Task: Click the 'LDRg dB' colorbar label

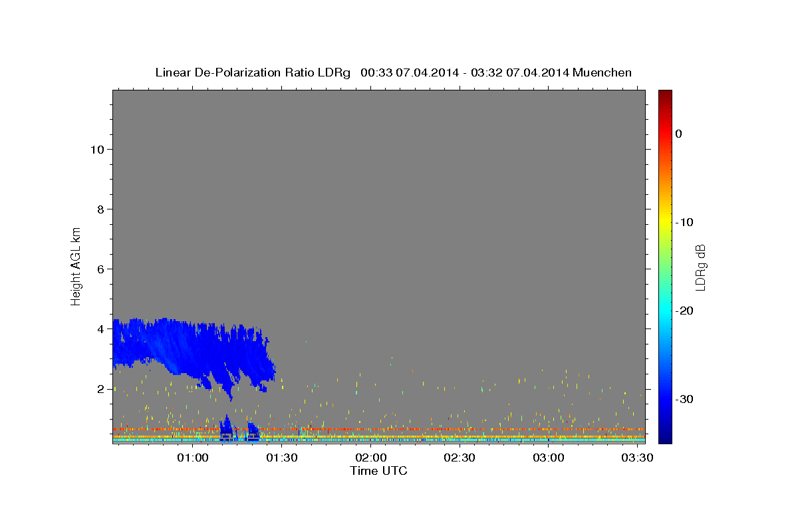Action: (700, 267)
